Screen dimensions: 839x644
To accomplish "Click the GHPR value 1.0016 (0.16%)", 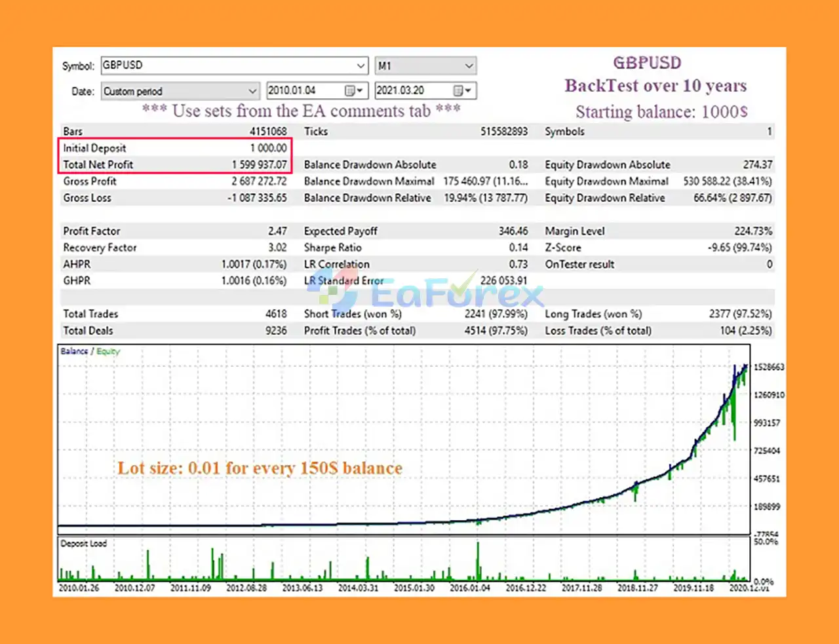I will (x=254, y=280).
